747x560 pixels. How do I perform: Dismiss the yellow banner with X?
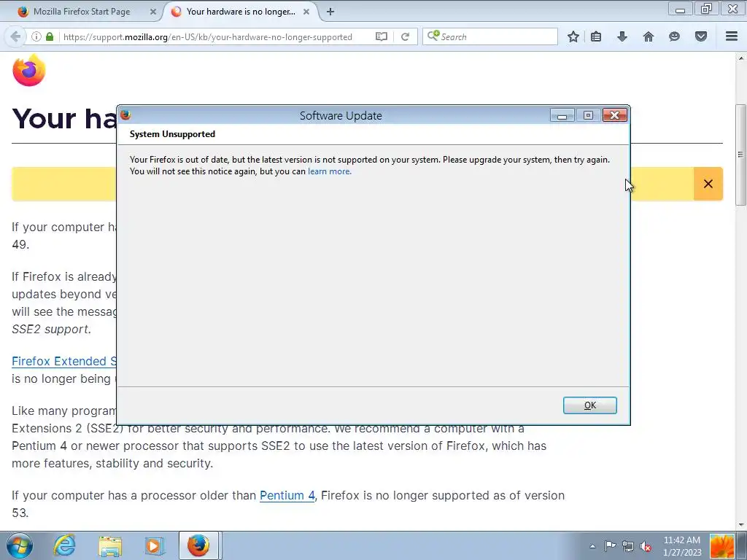(708, 184)
